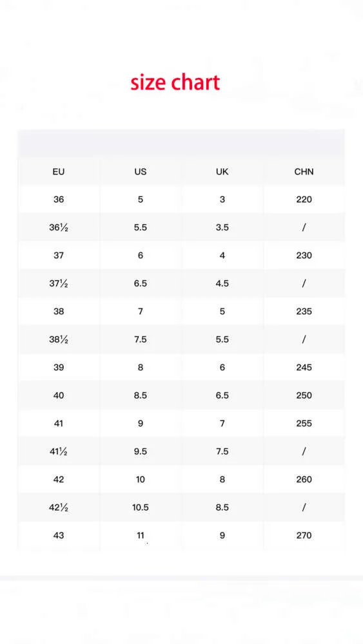Click the red size chart title
This screenshot has width=363, height=644.
[175, 82]
